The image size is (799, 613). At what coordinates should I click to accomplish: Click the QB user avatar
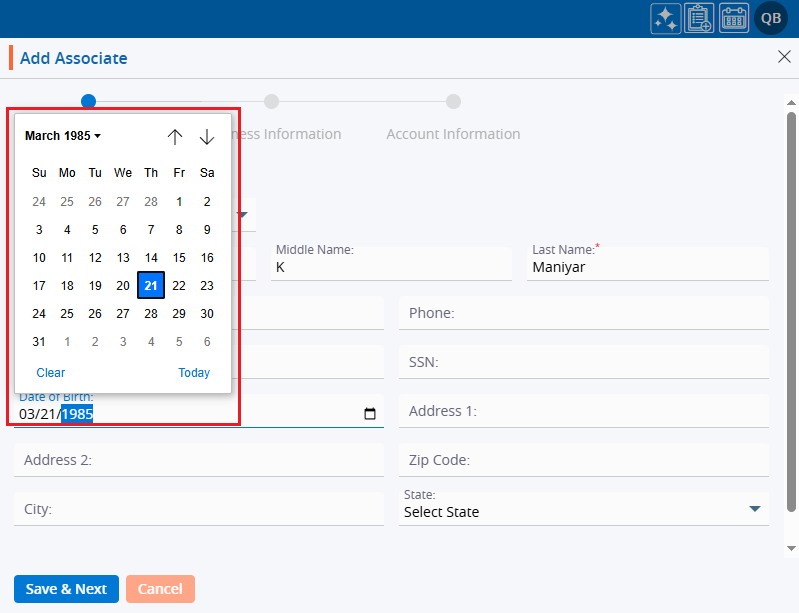point(771,18)
